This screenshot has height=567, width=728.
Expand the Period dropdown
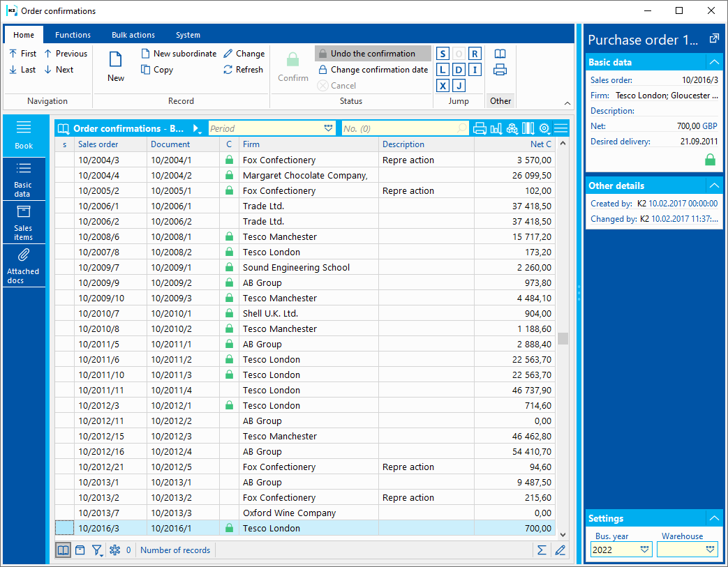point(329,128)
